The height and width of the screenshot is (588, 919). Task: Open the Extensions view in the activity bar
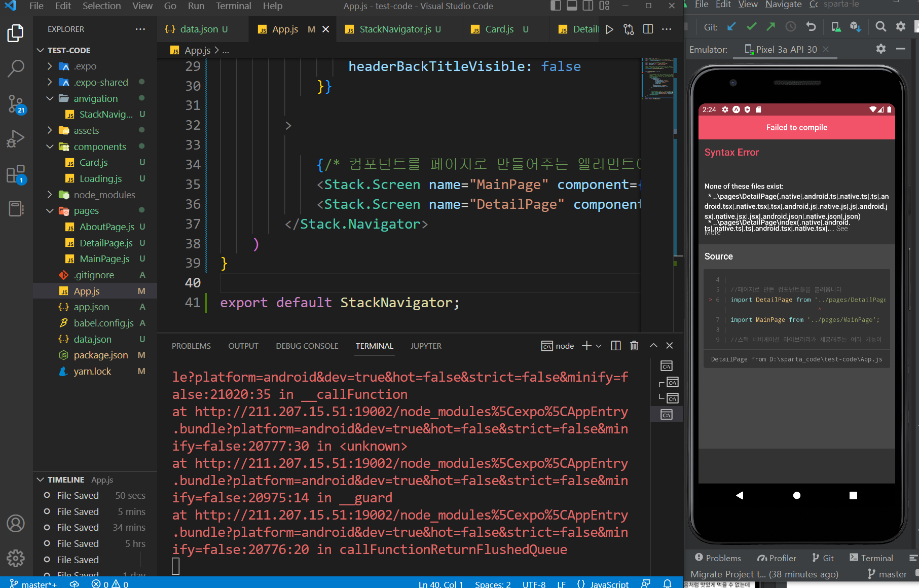pyautogui.click(x=16, y=174)
